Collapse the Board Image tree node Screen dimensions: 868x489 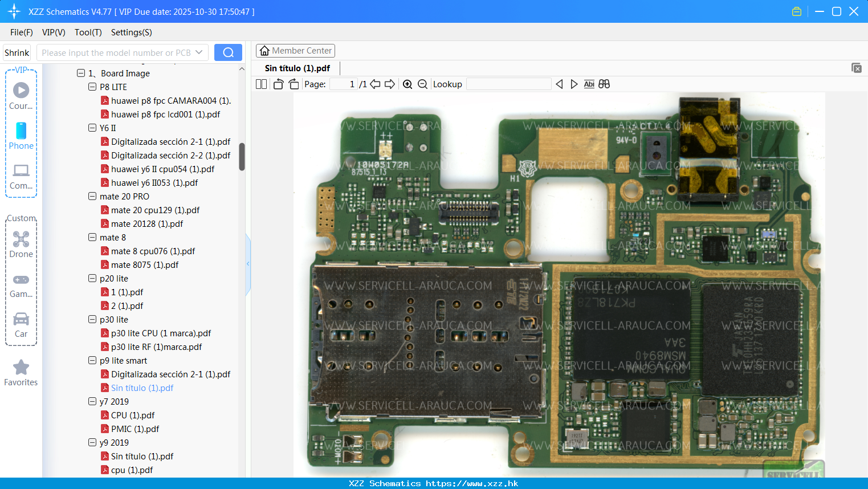point(81,73)
